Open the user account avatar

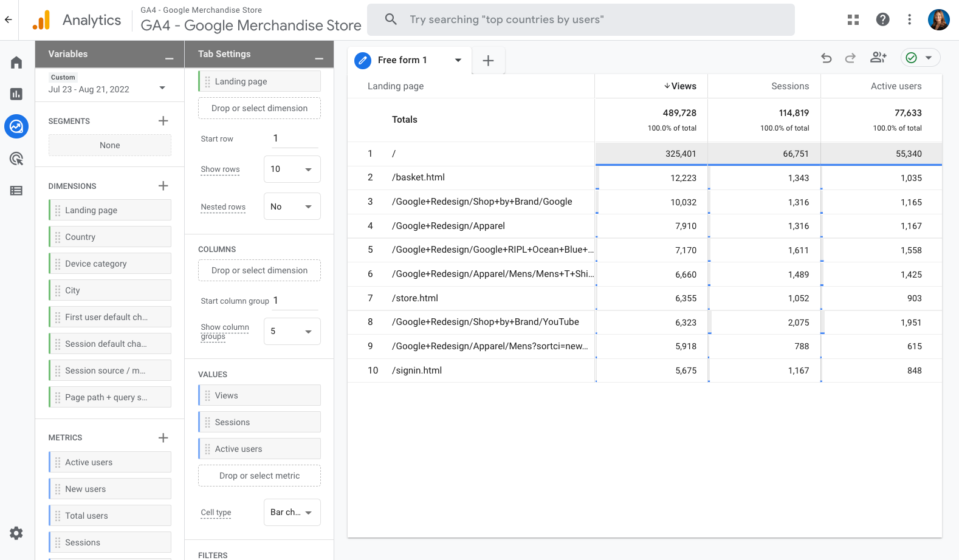[x=938, y=19]
